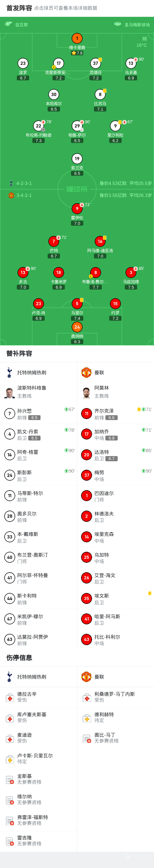The width and height of the screenshot is (154, 868).
Task: Click the 圣马梅斯球场 stadium icon
Action: [117, 24]
